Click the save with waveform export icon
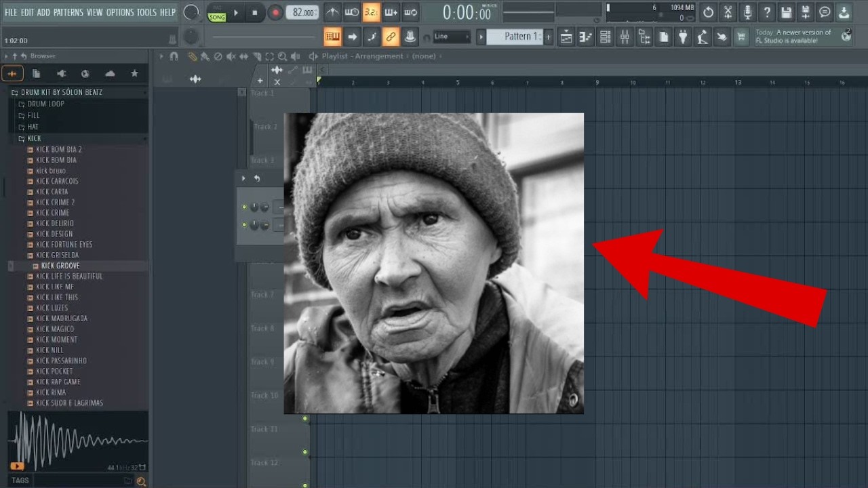Image resolution: width=868 pixels, height=488 pixels. 806,12
